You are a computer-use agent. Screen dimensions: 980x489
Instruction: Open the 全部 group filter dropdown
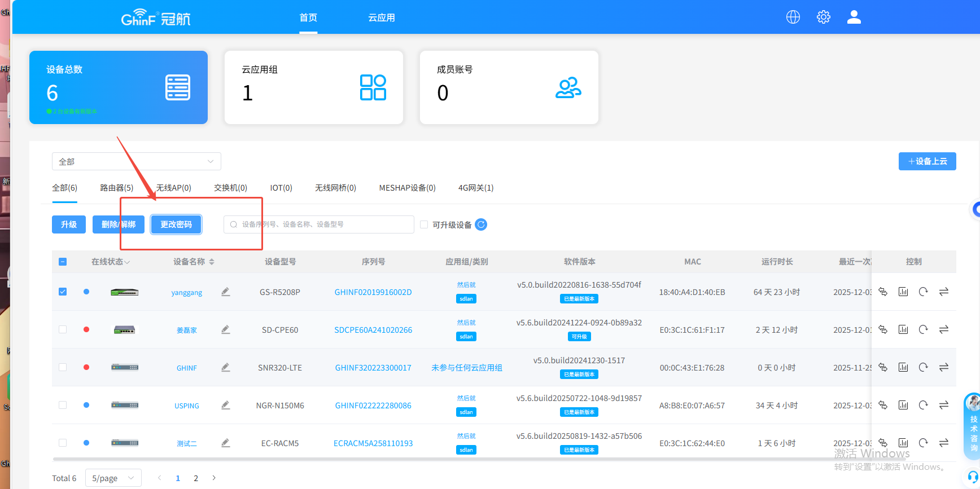tap(136, 161)
